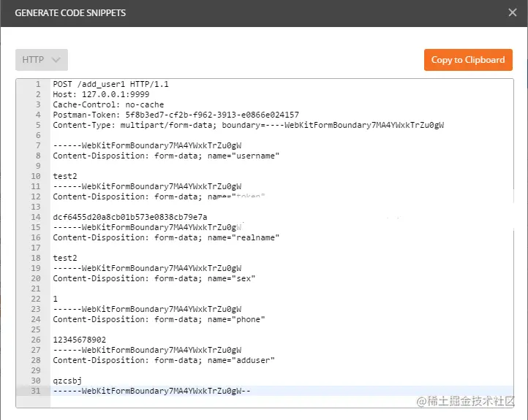Click the 'Cache-Control: no-cache' line

[x=108, y=104]
